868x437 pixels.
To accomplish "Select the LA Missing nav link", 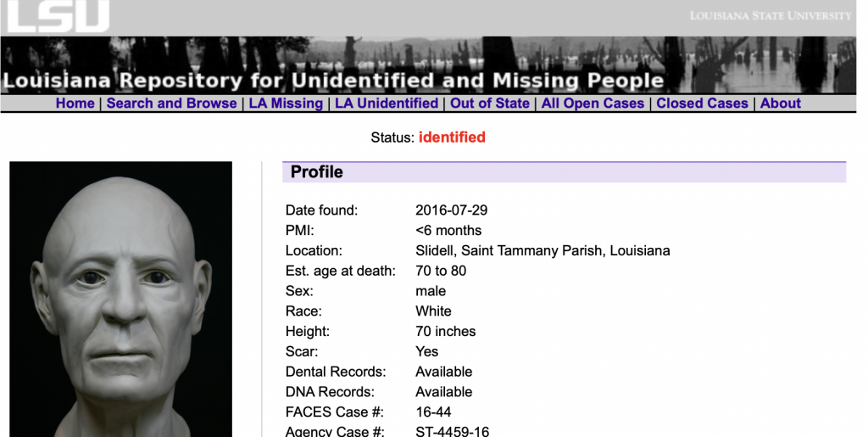I will pos(286,104).
